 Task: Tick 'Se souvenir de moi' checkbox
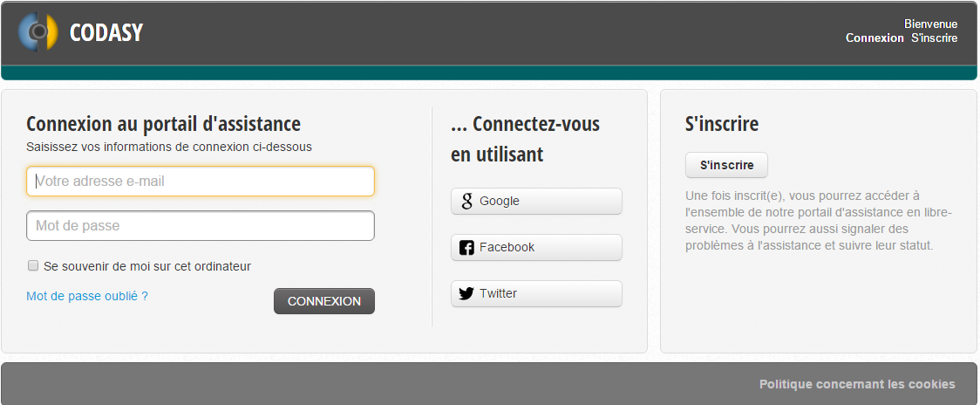click(33, 266)
